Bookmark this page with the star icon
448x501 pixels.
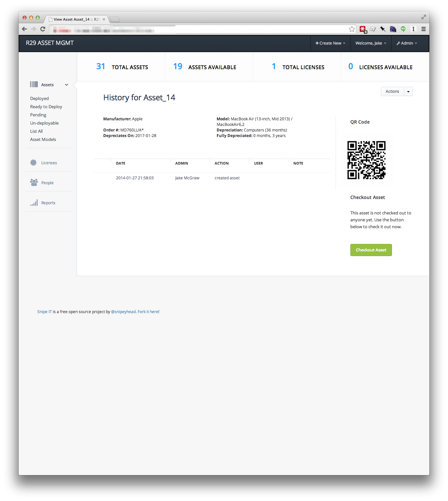point(352,29)
